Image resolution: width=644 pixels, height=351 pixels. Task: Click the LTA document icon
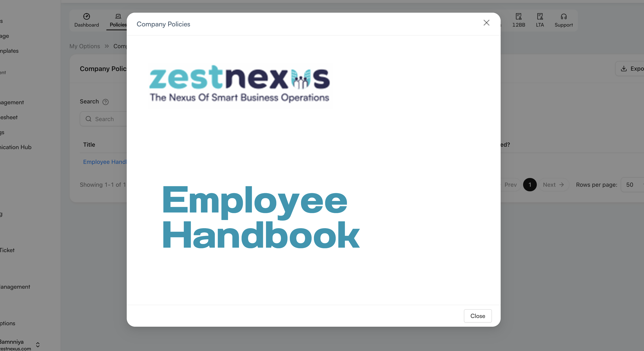(x=540, y=16)
